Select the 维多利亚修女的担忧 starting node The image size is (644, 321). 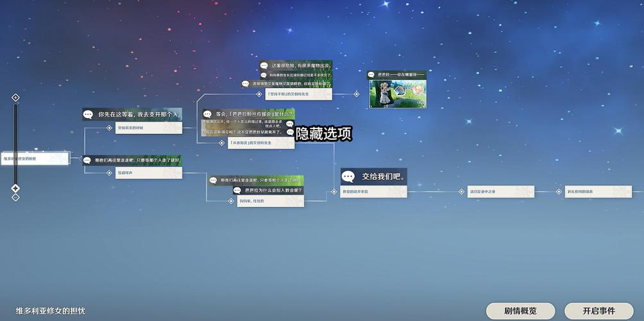pyautogui.click(x=35, y=159)
